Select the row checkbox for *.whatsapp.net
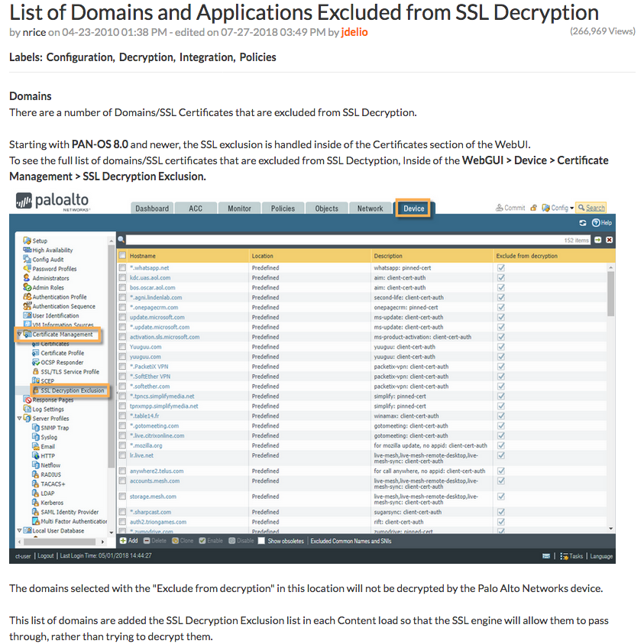This screenshot has height=644, width=644. [x=122, y=268]
